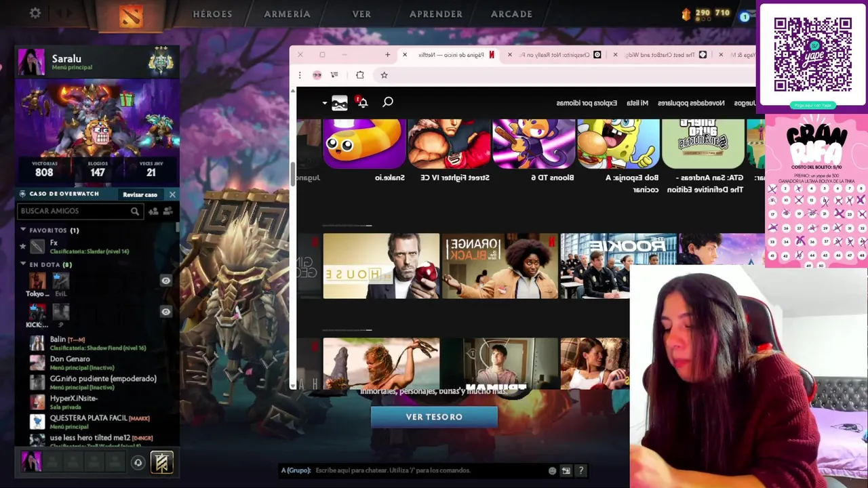Screen dimensions: 868x488
Task: Open Netflix notifications bell
Action: click(x=363, y=102)
